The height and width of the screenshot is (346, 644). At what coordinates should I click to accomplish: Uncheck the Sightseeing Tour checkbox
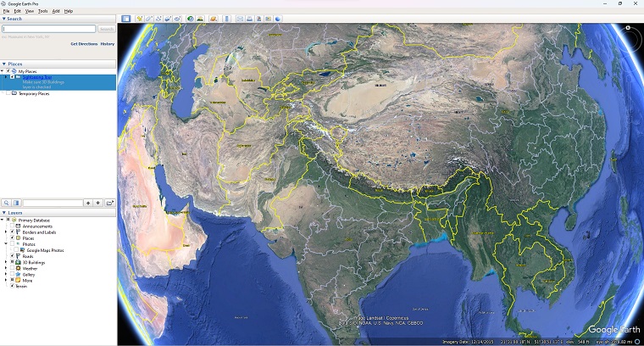[13, 77]
